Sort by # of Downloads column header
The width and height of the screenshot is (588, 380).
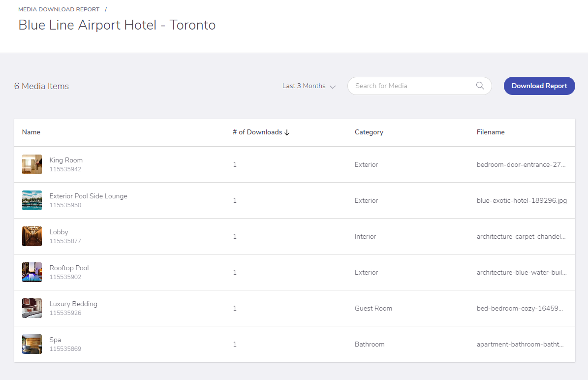257,132
